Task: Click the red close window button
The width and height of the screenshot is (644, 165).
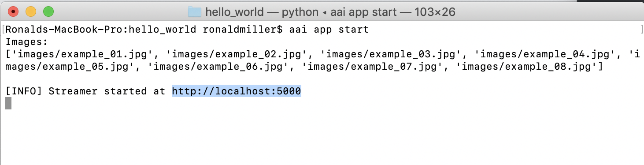Action: [14, 11]
